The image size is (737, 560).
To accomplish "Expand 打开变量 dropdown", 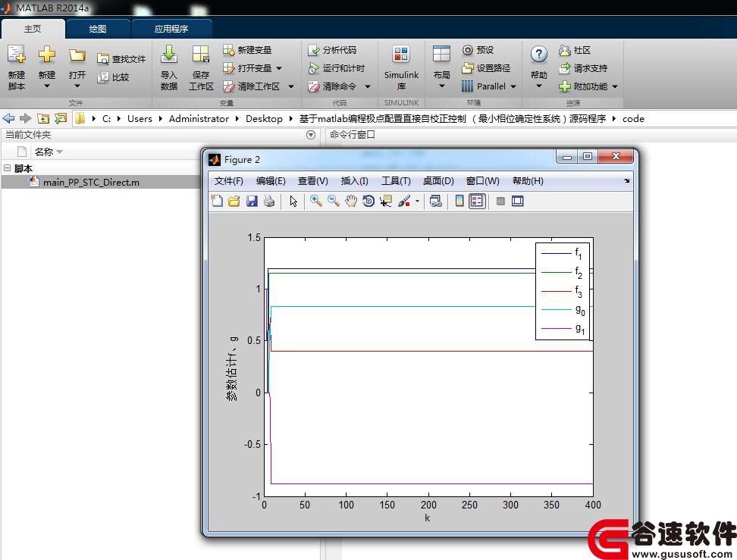I will pyautogui.click(x=279, y=68).
